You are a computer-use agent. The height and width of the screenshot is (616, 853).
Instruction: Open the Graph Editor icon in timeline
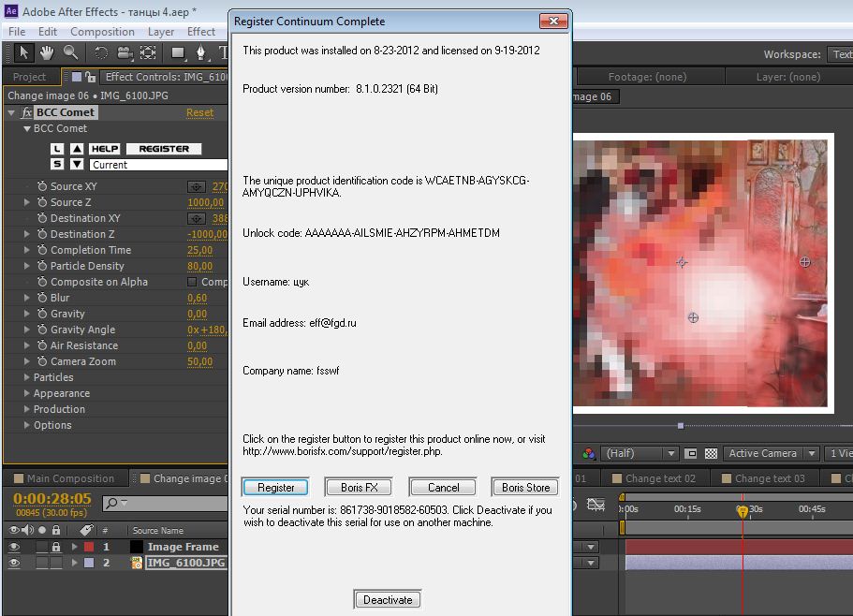596,505
